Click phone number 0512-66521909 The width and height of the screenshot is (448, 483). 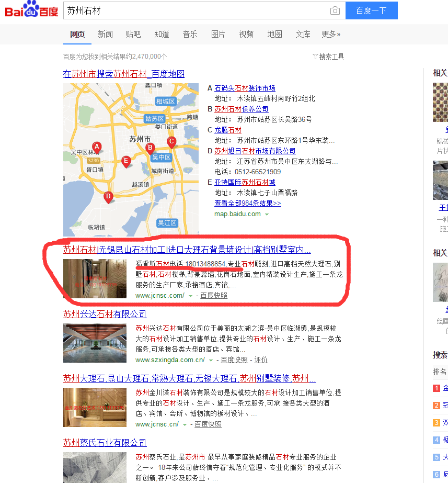[x=258, y=172]
